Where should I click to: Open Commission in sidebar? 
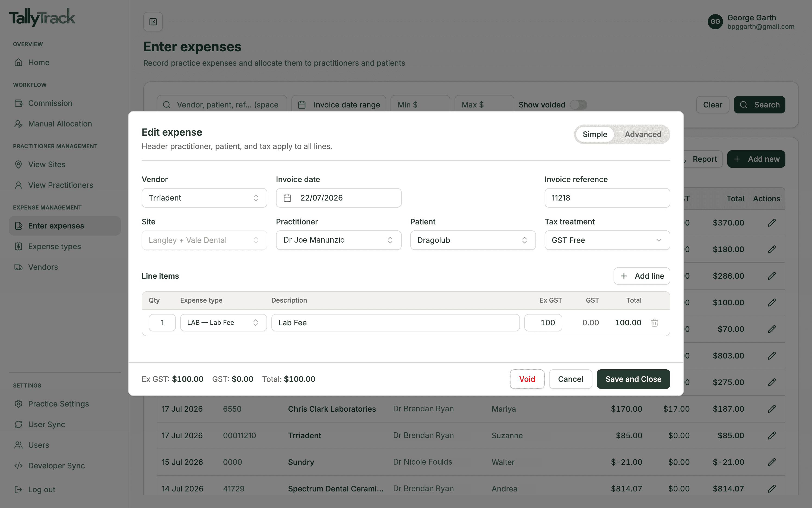point(65,103)
